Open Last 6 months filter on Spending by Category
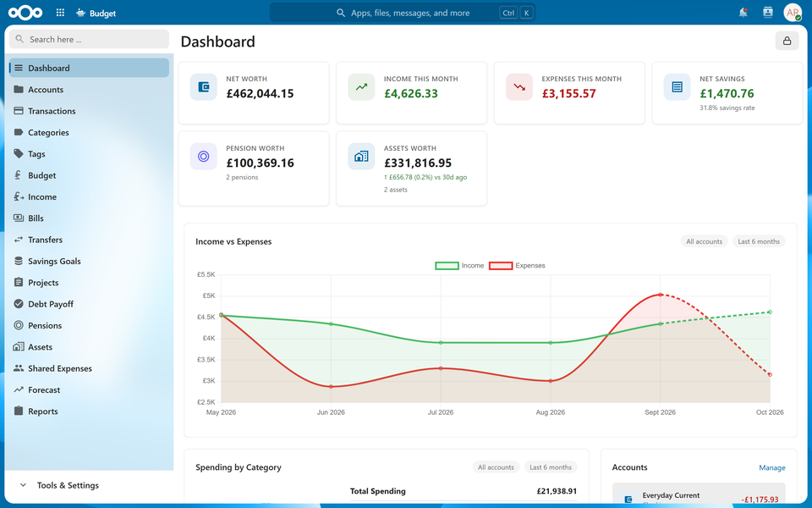 point(551,467)
